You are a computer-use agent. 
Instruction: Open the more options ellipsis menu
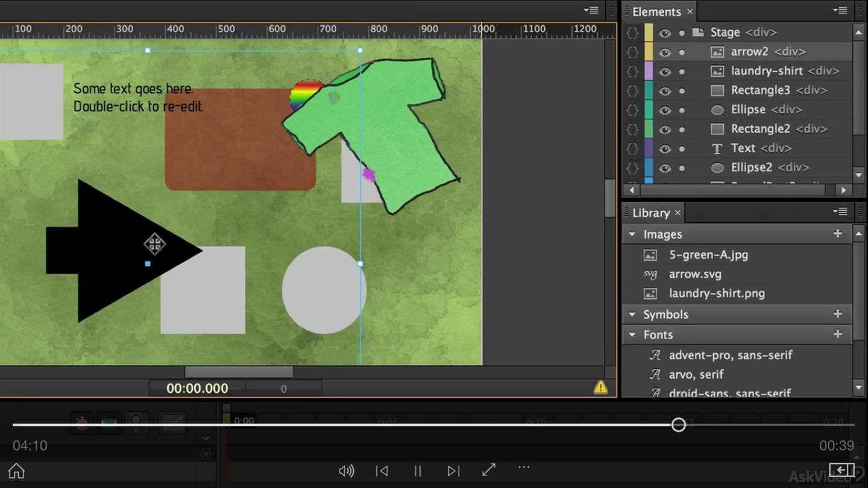(524, 467)
